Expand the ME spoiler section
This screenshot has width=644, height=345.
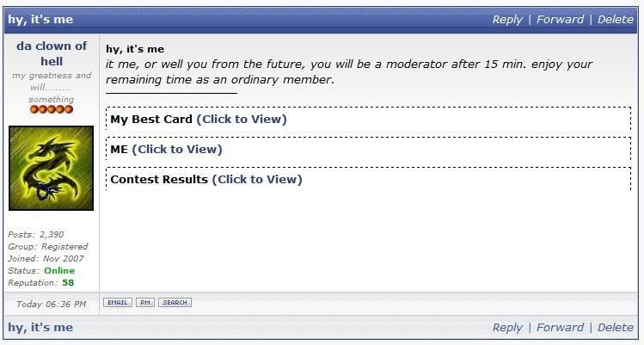click(177, 150)
